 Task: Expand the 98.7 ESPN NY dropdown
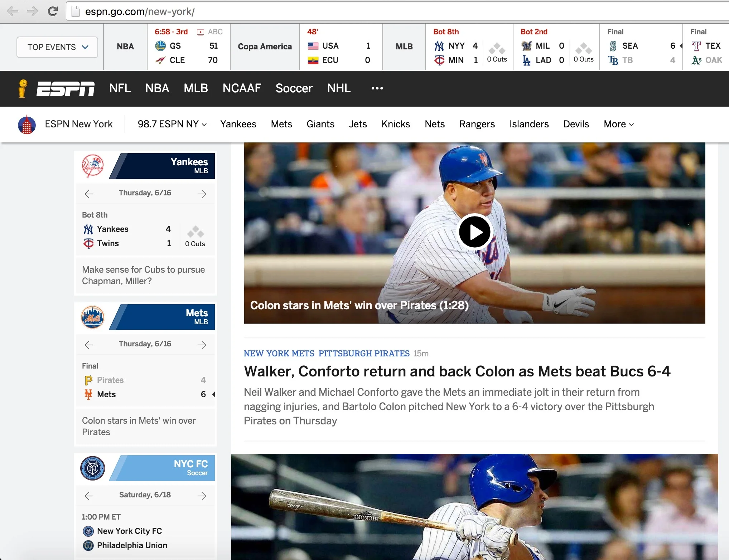click(x=172, y=124)
